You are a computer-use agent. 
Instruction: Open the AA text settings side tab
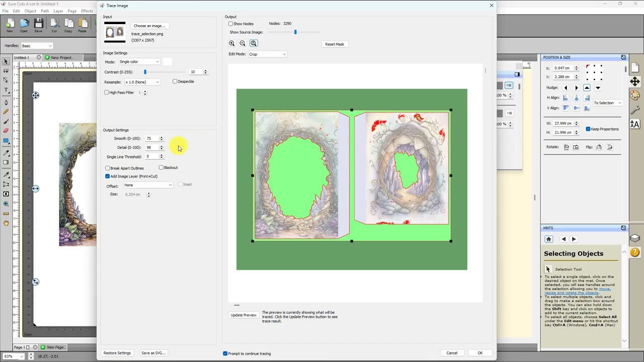point(635,124)
